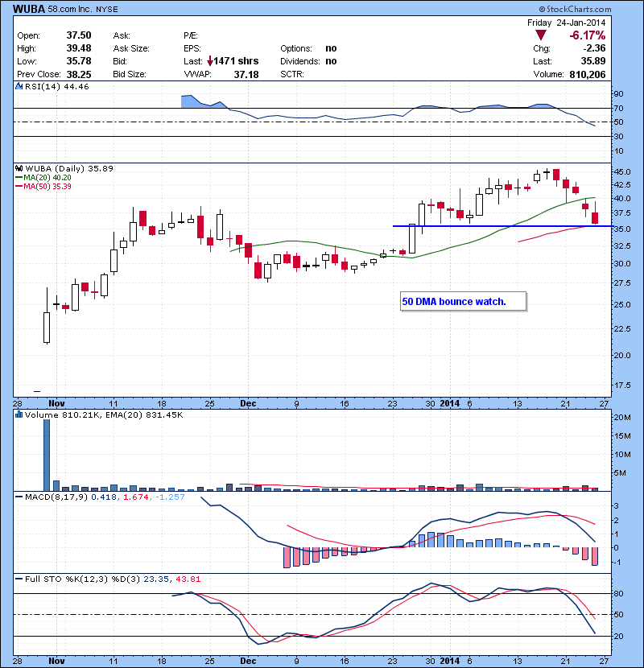The height and width of the screenshot is (668, 644).
Task: Click the Prev Close value 38.25
Action: 79,75
